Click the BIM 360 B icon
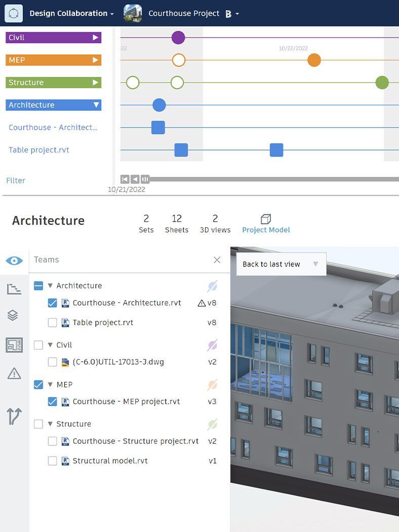The width and height of the screenshot is (399, 532). tap(228, 14)
